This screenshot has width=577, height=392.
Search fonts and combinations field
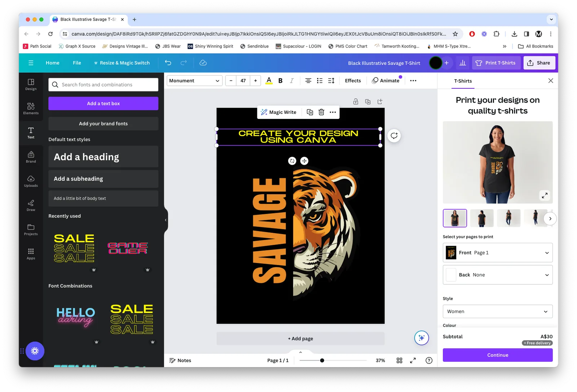click(x=103, y=85)
